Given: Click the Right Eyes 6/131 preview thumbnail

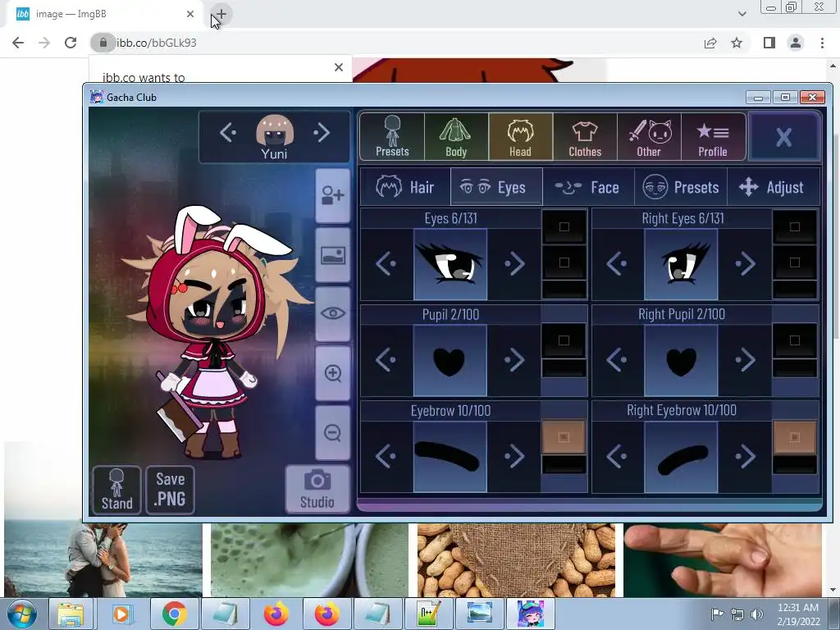Looking at the screenshot, I should point(681,264).
